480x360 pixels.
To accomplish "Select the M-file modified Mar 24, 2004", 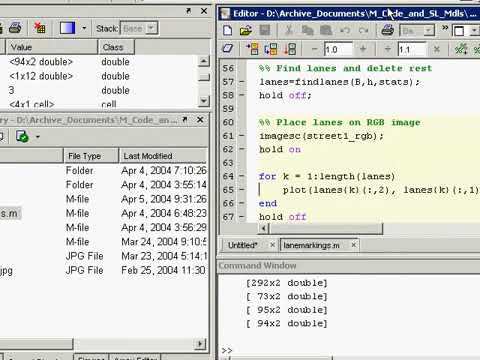I will coord(103,242).
